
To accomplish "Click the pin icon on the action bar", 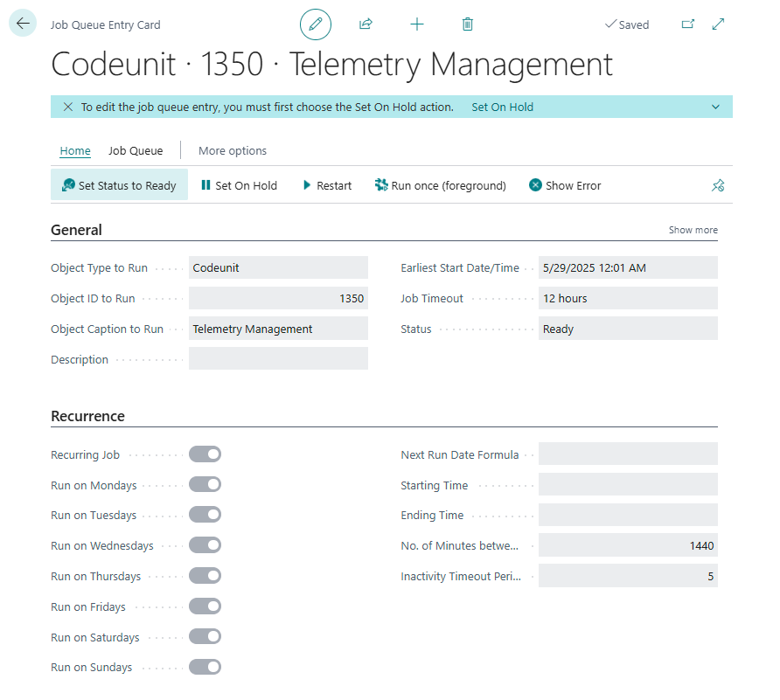I will [x=718, y=185].
